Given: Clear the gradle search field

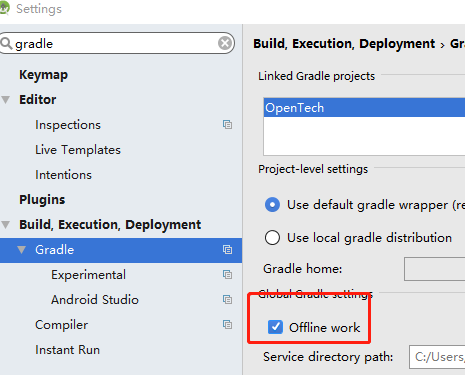Looking at the screenshot, I should click(x=225, y=43).
